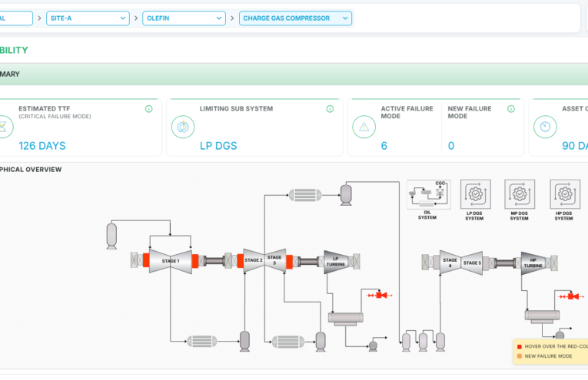Click the Limiting Sub System gear icon
Viewport: 588px width, 380px height.
[x=183, y=127]
